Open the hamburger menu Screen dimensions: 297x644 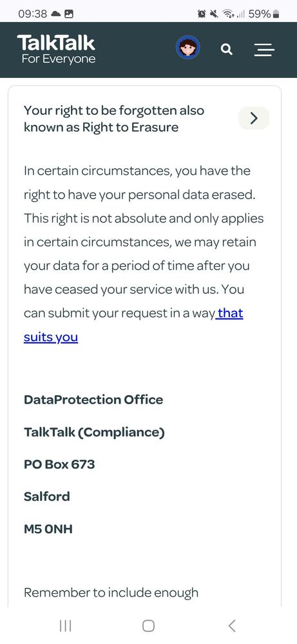click(264, 50)
